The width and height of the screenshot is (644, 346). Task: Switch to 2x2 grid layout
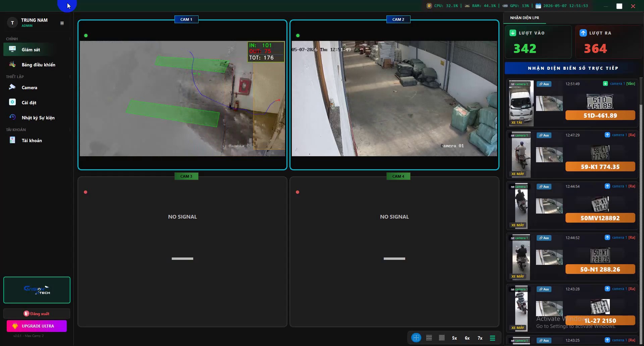point(416,338)
